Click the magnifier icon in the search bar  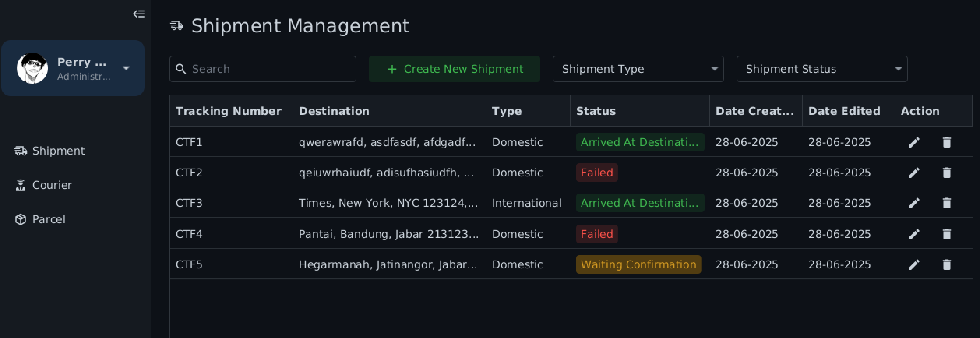(x=181, y=69)
